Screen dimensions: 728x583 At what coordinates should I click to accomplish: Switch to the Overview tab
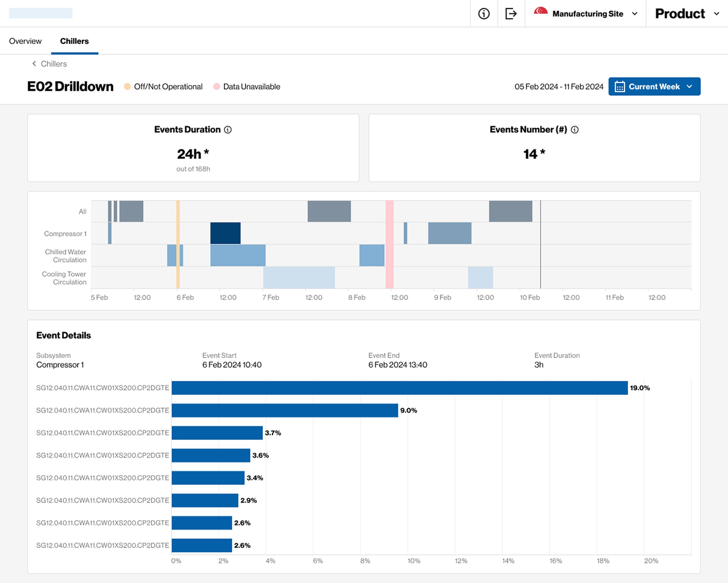(25, 41)
